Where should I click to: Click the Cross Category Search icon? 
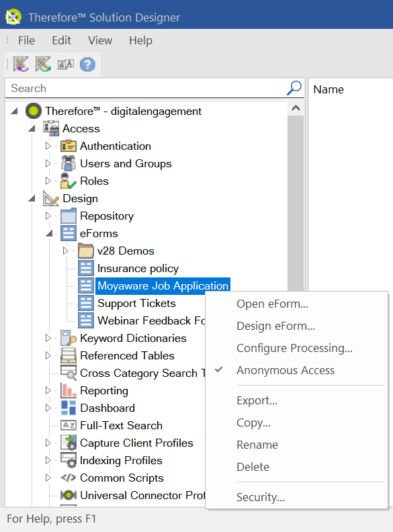coord(69,373)
